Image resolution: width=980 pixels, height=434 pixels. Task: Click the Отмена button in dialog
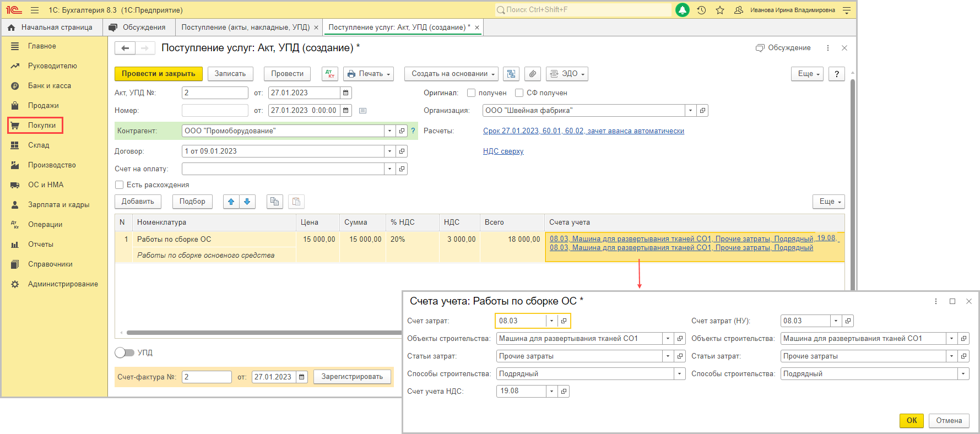tap(949, 421)
